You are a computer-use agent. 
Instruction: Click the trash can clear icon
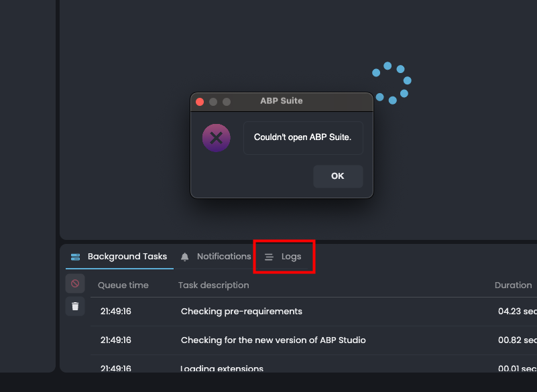[x=75, y=306]
